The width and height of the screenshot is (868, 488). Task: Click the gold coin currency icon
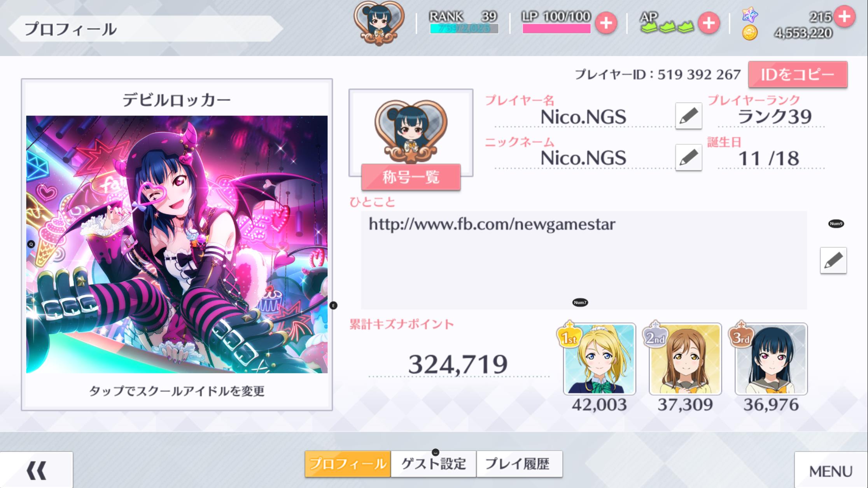749,33
